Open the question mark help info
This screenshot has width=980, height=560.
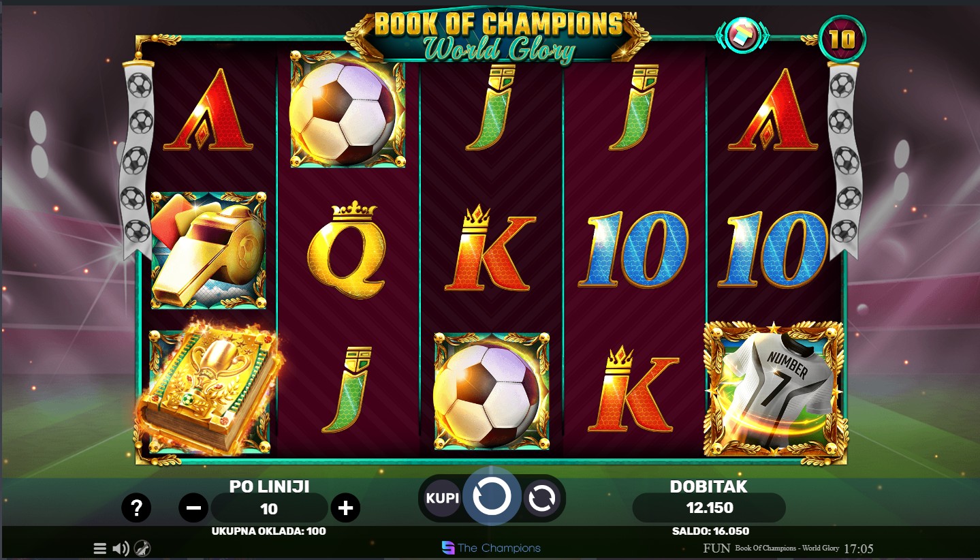pos(136,508)
